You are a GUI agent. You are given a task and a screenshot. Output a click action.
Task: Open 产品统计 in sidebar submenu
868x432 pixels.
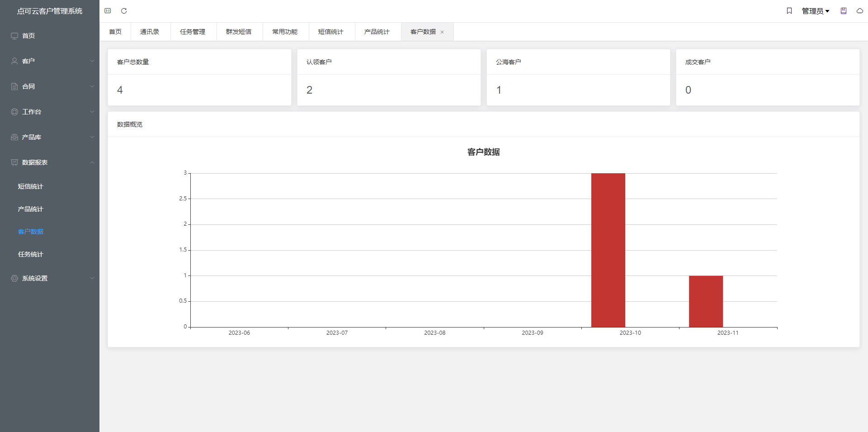coord(30,209)
